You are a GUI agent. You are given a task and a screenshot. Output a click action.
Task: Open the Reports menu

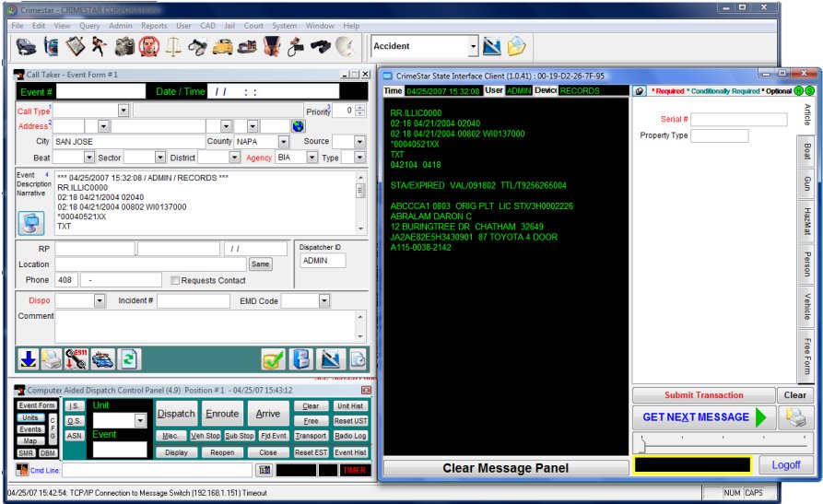pyautogui.click(x=154, y=26)
